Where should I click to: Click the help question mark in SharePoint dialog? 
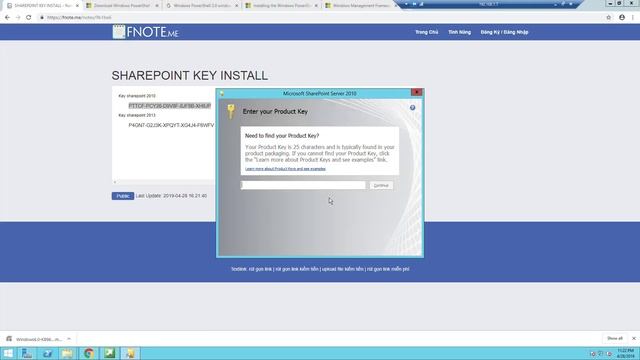[x=413, y=107]
